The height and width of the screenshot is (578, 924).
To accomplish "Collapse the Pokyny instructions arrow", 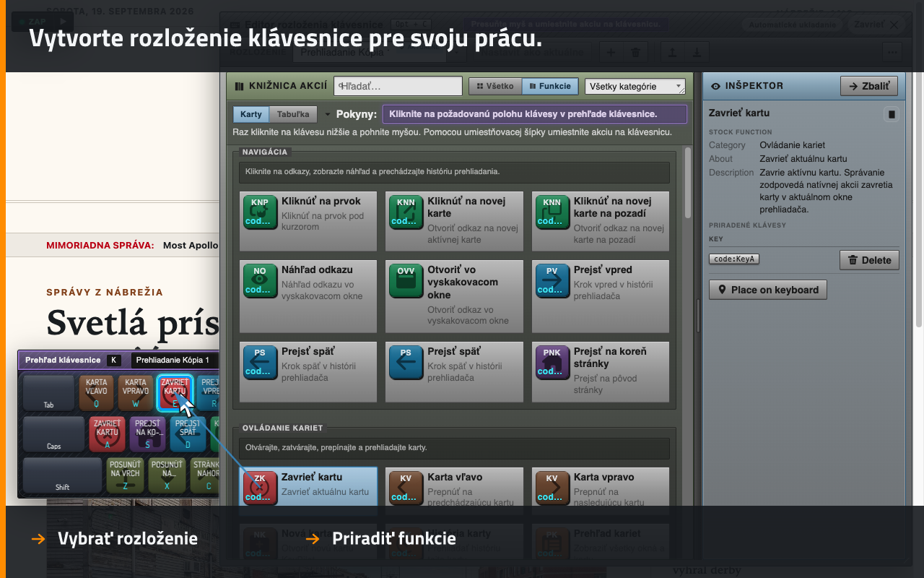I will [x=328, y=114].
